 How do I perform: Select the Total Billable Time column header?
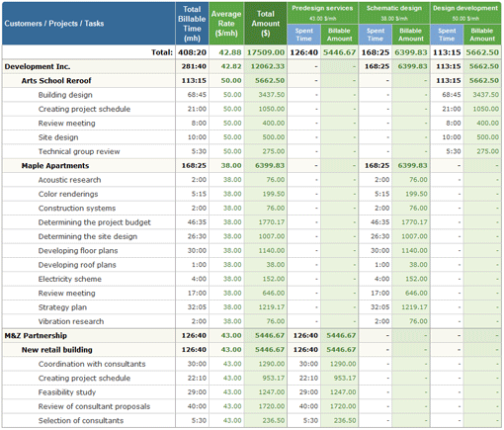[x=192, y=24]
